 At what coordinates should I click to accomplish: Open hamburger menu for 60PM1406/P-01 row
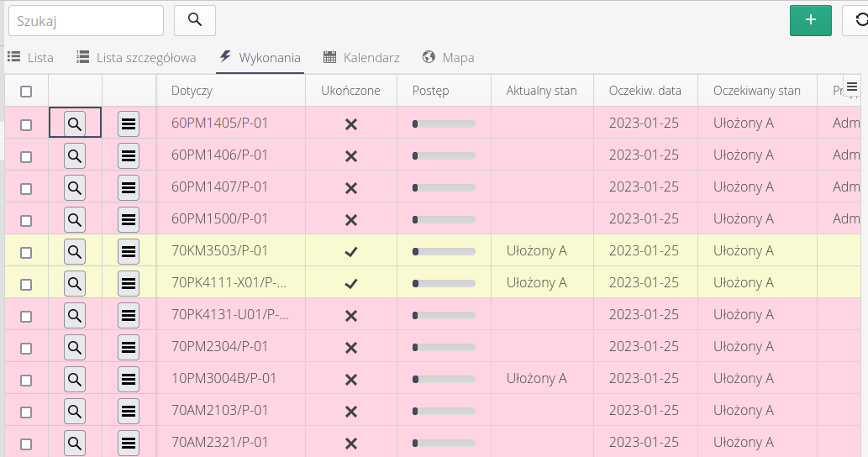pyautogui.click(x=129, y=155)
